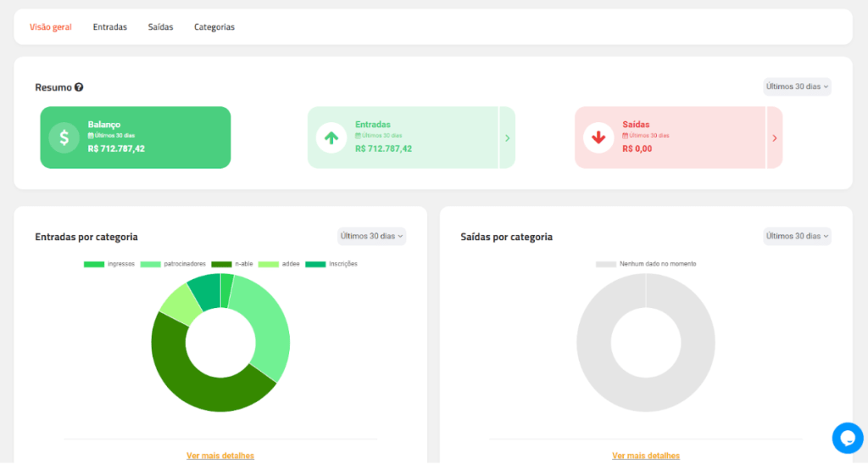The image size is (868, 465).
Task: Click the addee color swatch in legend
Action: (268, 264)
